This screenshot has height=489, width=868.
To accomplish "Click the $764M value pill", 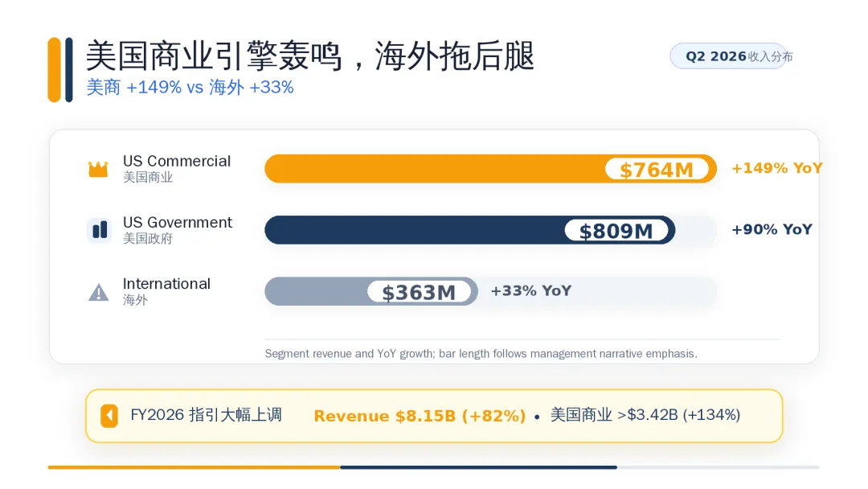I will click(657, 169).
